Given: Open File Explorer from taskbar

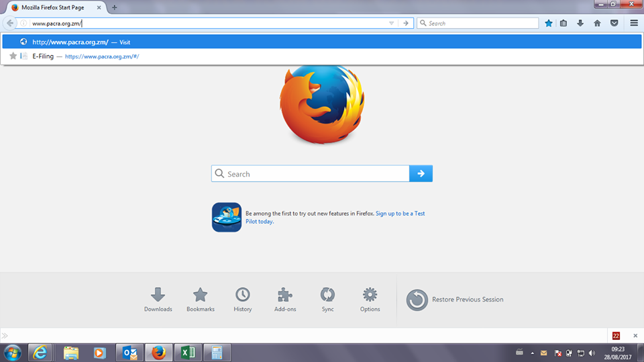Looking at the screenshot, I should click(71, 353).
